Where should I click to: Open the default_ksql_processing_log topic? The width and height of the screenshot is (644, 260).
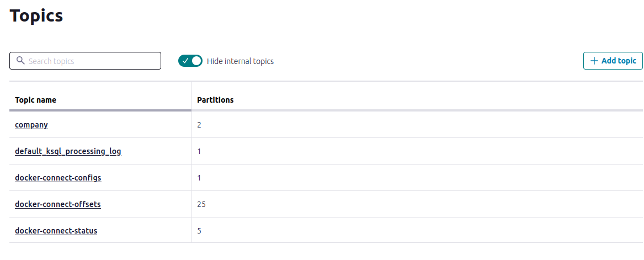click(x=68, y=151)
